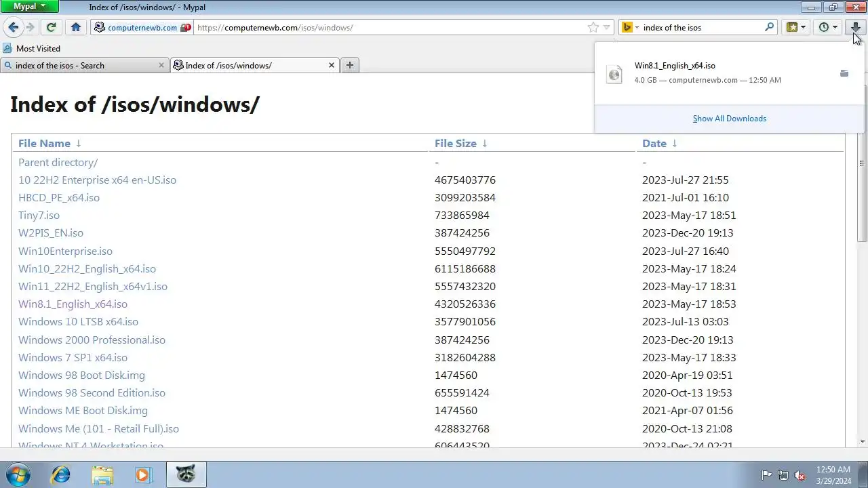Click the scrollbar down arrow
This screenshot has width=868, height=488.
[x=863, y=442]
